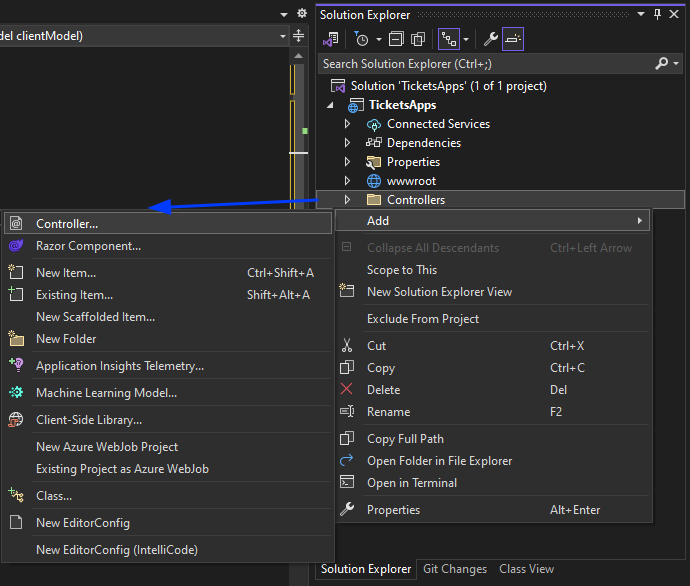Click the Switch Views icon in Solution Explorer toolbar
690x586 pixels.
tap(331, 39)
